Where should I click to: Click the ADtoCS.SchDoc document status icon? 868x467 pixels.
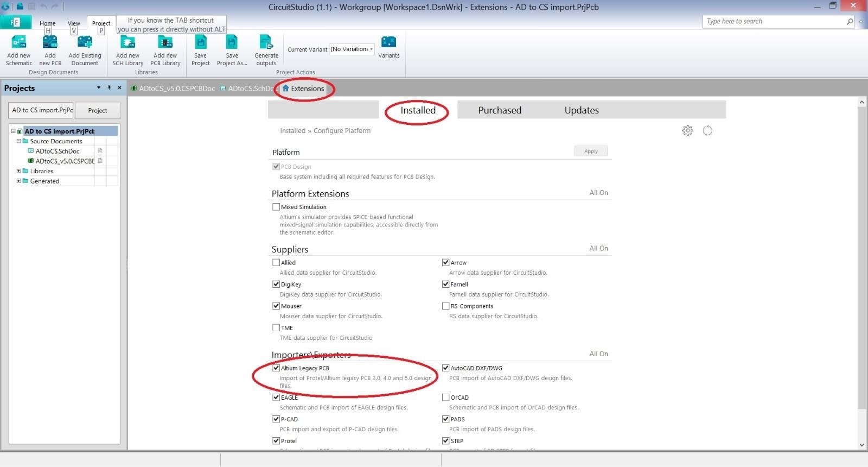100,151
